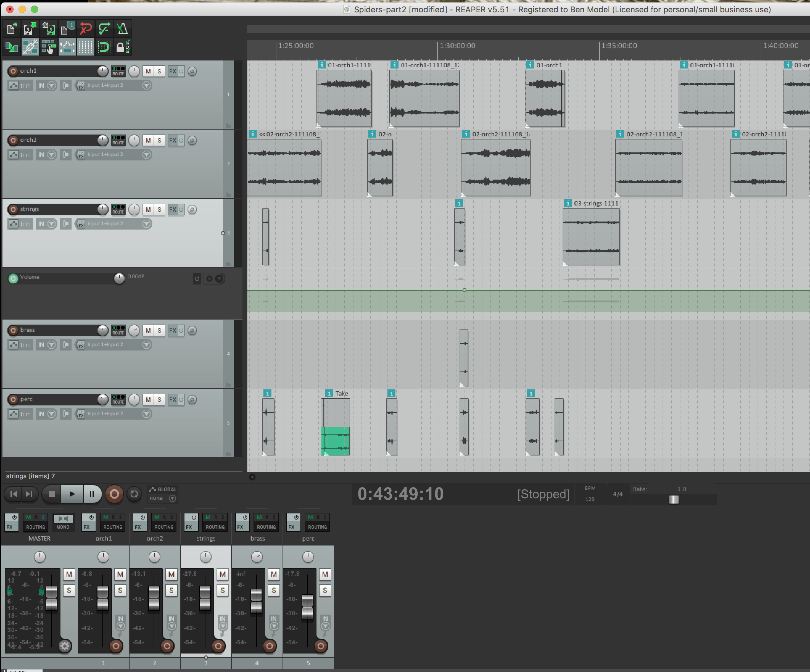The image size is (810, 672).
Task: Save the project using the toolbar icon
Action: coord(49,29)
